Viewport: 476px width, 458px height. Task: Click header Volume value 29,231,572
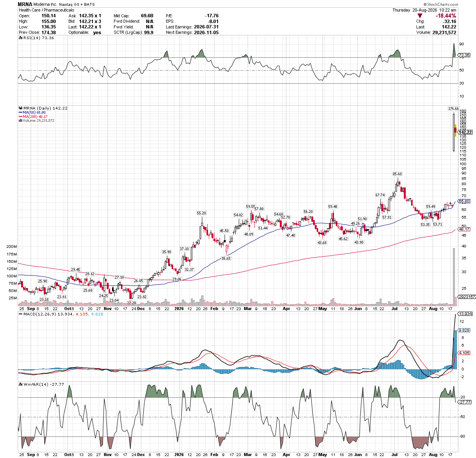click(444, 33)
